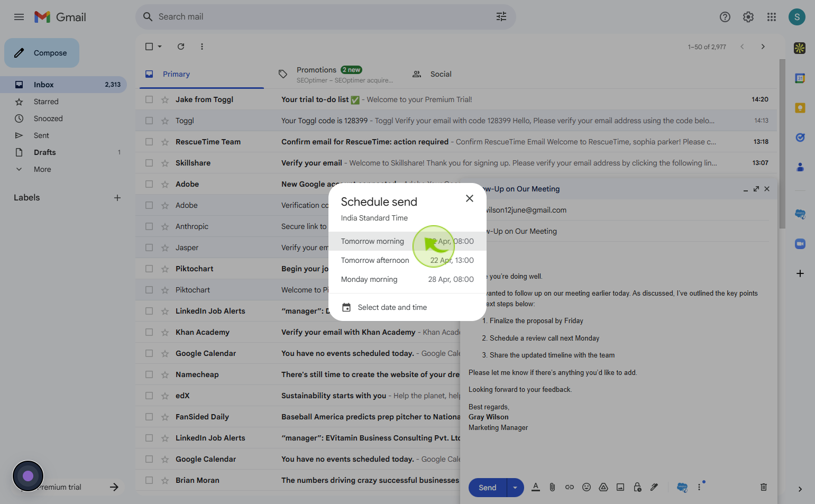Image resolution: width=815 pixels, height=504 pixels.
Task: Open more compose options three dots
Action: point(699,487)
